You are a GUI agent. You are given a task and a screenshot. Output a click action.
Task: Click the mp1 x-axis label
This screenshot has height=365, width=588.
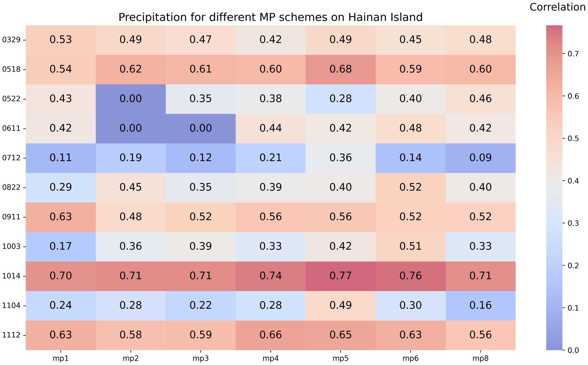(x=61, y=359)
